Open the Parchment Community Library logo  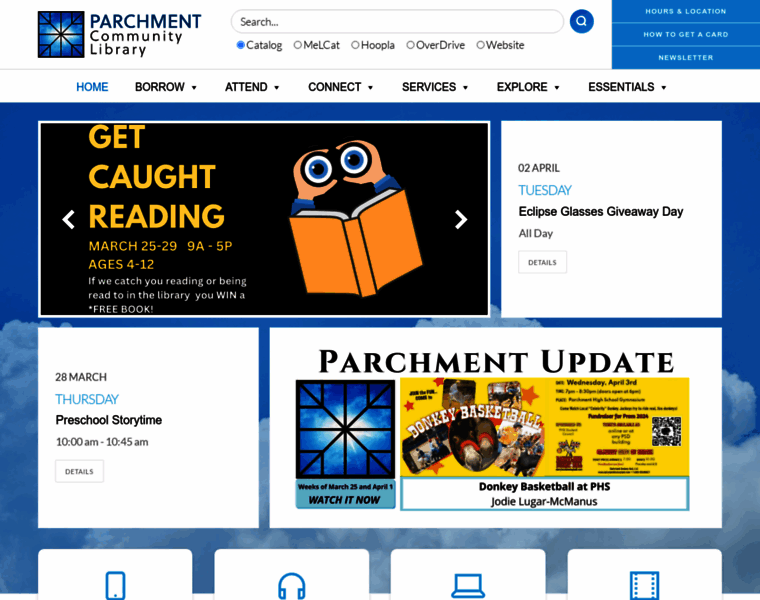pos(119,34)
